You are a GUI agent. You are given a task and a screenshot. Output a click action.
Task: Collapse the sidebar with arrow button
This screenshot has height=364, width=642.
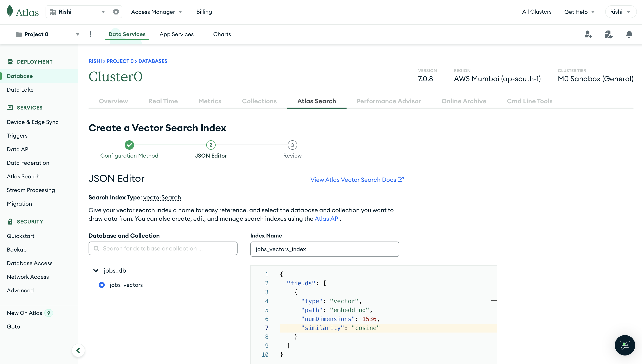point(78,350)
